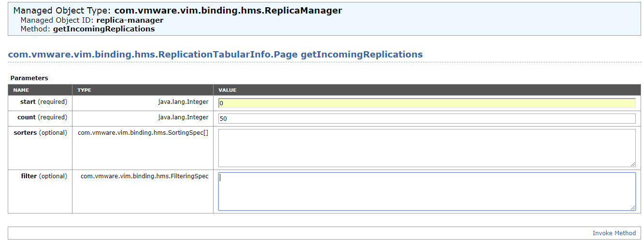The width and height of the screenshot is (644, 242).
Task: Focus the filter value text area
Action: 427,191
